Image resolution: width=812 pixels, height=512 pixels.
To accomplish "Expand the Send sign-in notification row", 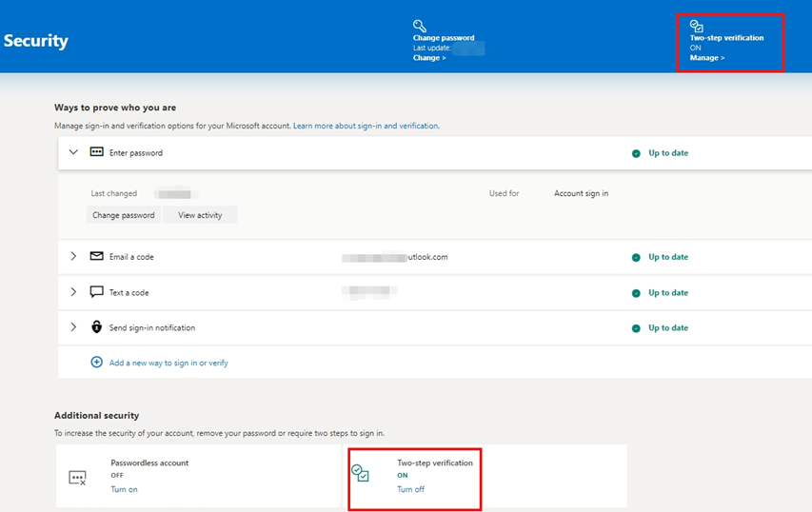I will tap(73, 327).
